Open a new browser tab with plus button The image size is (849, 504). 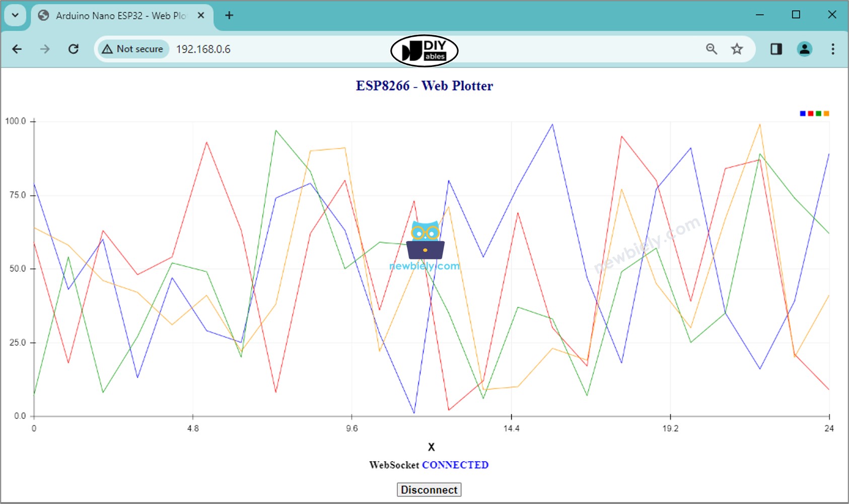229,15
